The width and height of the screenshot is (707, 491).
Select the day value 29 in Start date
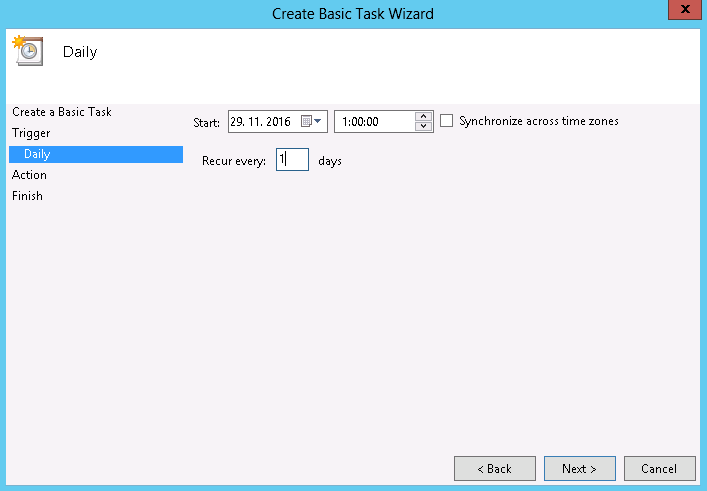coord(238,121)
